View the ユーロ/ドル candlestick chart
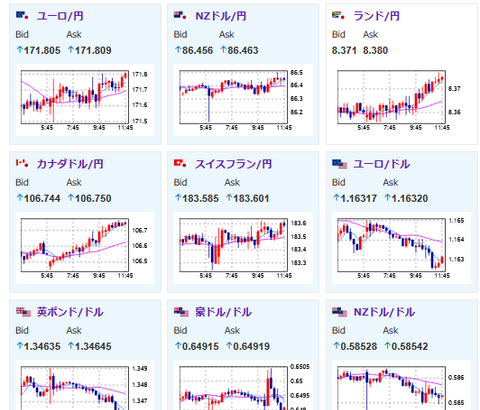This screenshot has height=410, width=480. coord(401,248)
